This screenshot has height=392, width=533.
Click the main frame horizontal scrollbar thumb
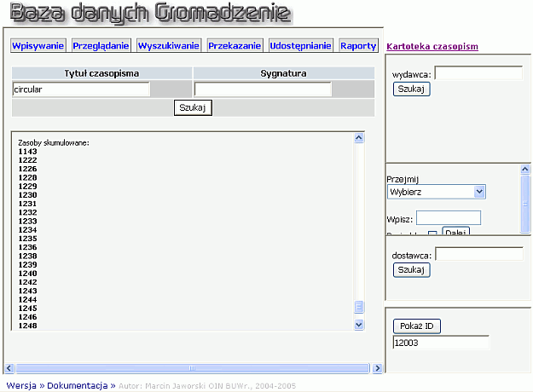click(x=193, y=368)
